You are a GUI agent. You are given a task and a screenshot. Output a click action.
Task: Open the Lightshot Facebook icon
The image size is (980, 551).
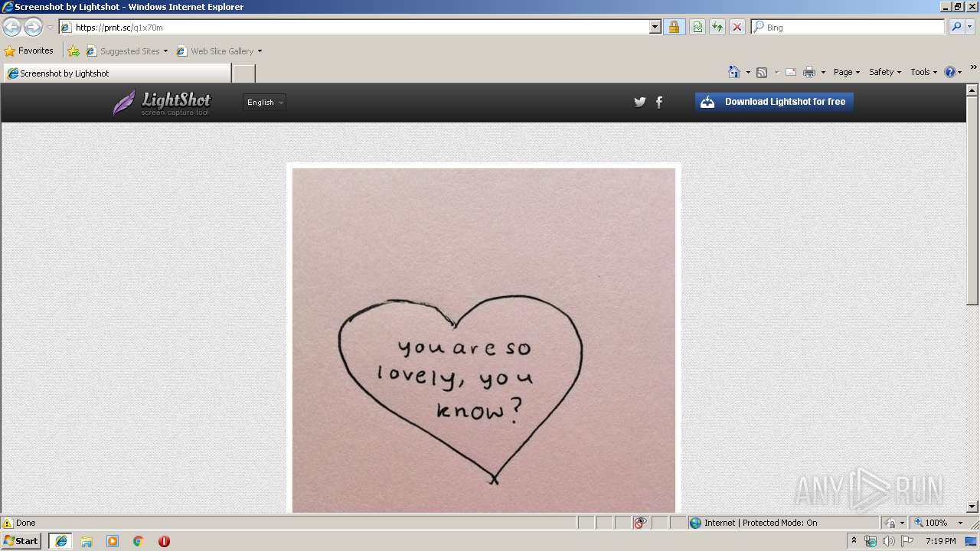tap(659, 103)
